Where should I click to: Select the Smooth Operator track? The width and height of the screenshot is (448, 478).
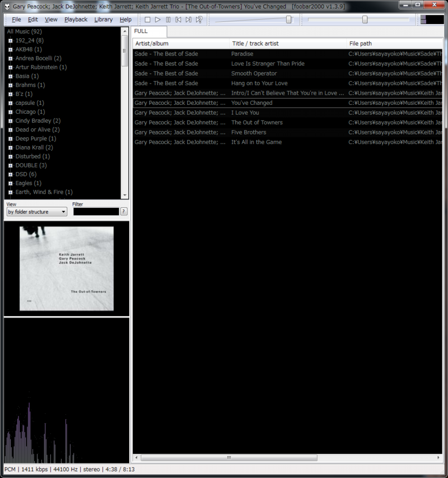tap(287, 73)
